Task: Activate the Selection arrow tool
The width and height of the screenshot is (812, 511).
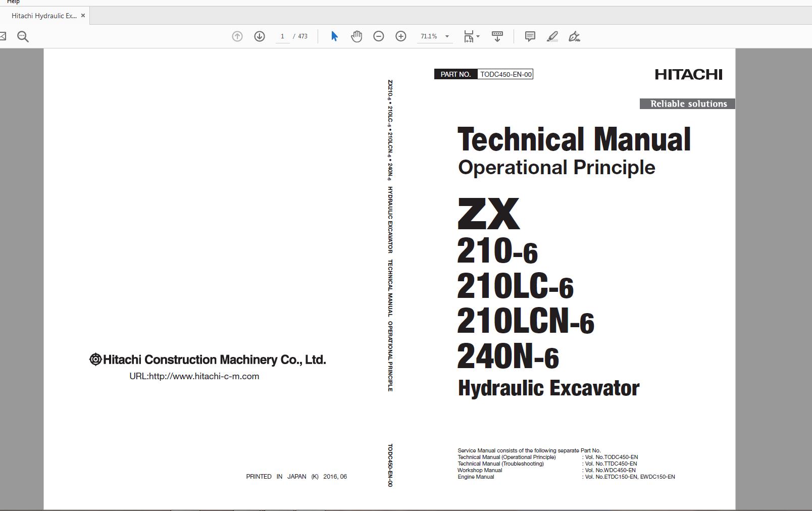Action: [334, 36]
